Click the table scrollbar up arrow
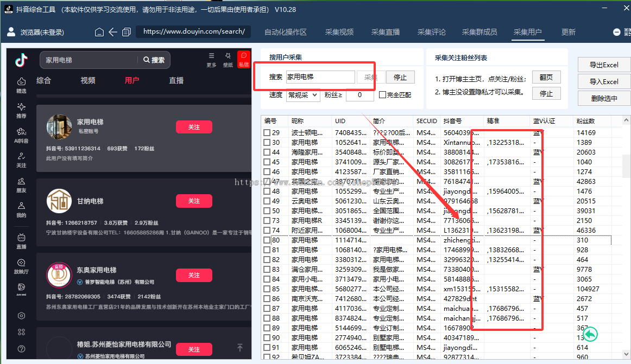Image resolution: width=631 pixels, height=364 pixels. (x=626, y=120)
